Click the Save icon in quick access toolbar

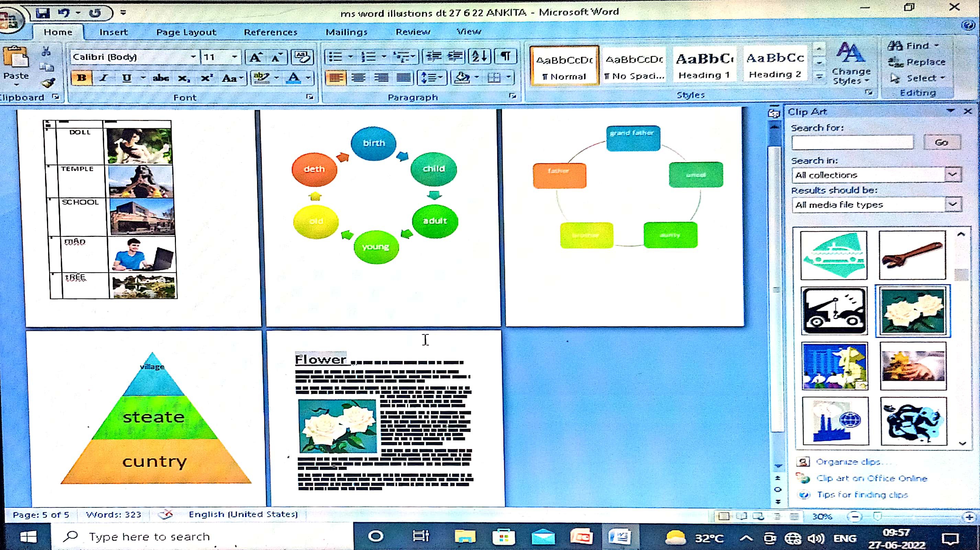(43, 13)
